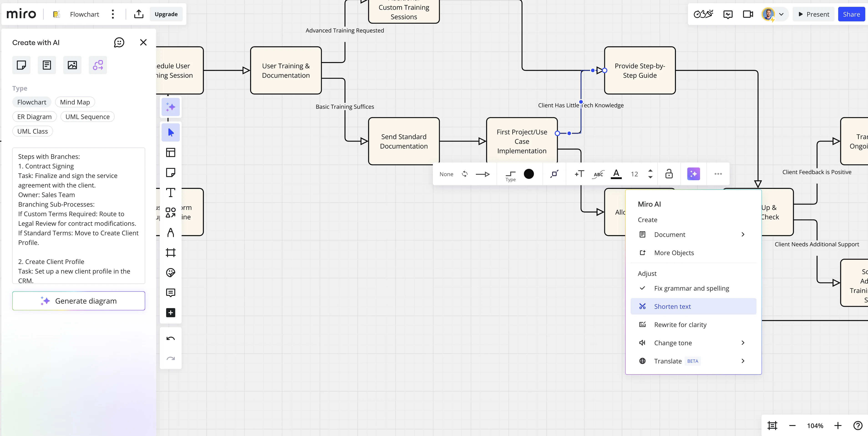This screenshot has height=436, width=868.
Task: Click the undo arrow icon
Action: [x=170, y=339]
